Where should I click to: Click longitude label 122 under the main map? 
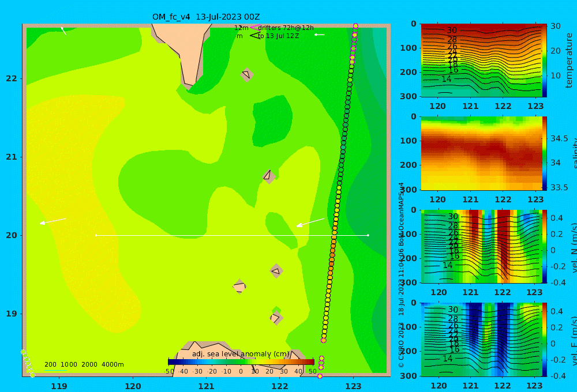click(x=280, y=386)
